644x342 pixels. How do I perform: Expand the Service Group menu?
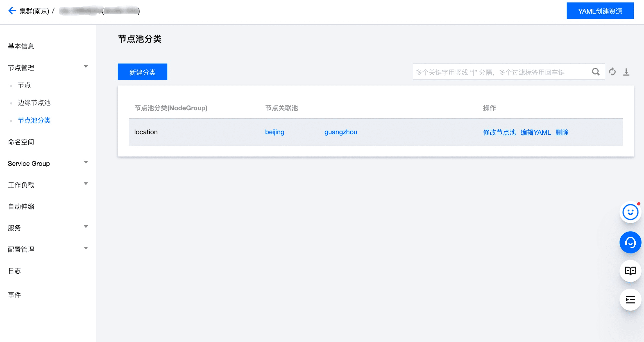pos(86,162)
